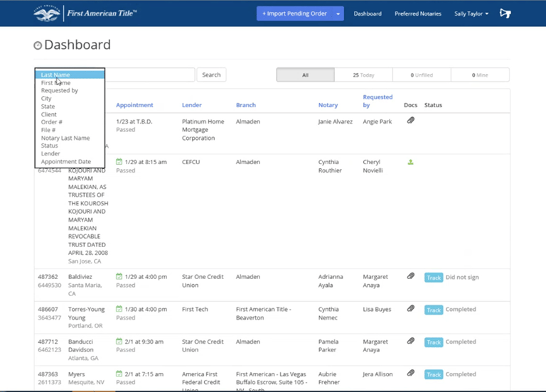Sort by Appointment column header

[134, 105]
